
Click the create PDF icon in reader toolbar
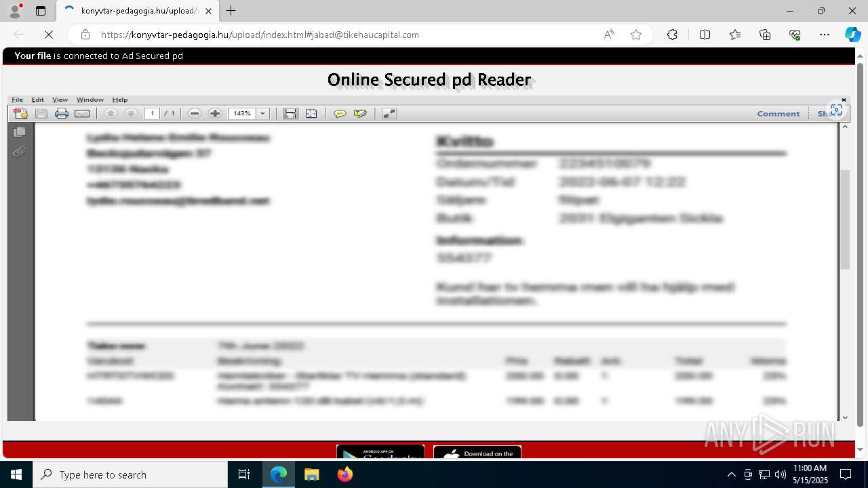pos(21,114)
